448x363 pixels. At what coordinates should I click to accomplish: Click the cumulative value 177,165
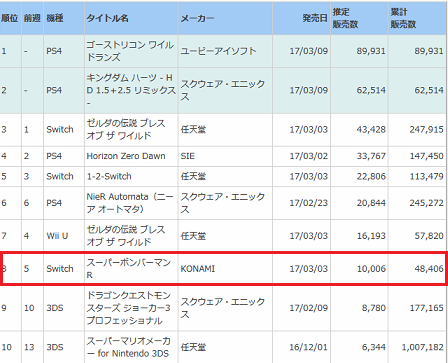[x=427, y=308]
